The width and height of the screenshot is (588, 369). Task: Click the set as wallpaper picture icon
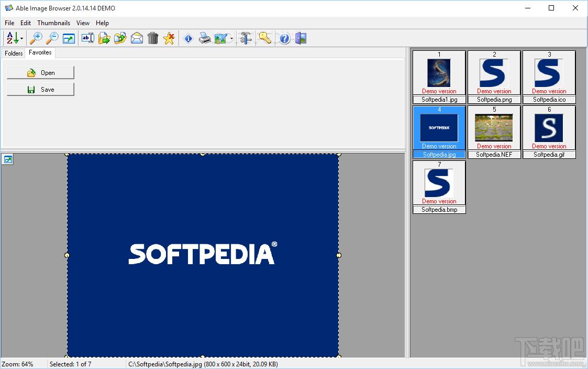[x=221, y=38]
